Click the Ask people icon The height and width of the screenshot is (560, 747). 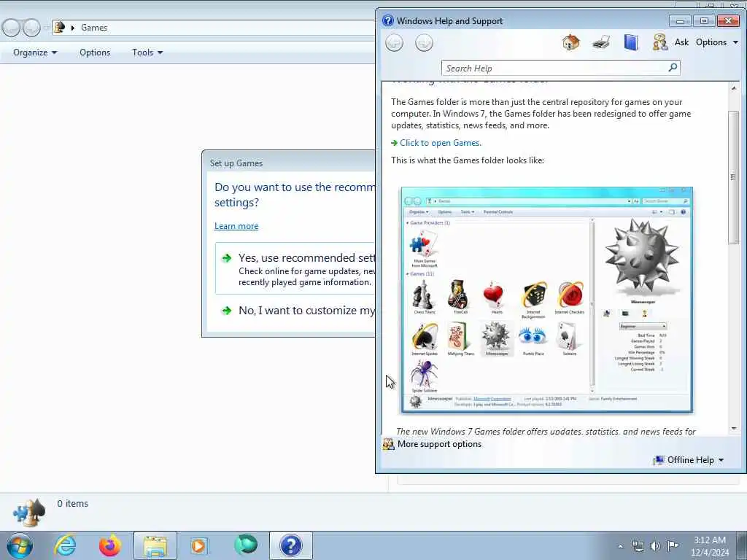pyautogui.click(x=660, y=42)
